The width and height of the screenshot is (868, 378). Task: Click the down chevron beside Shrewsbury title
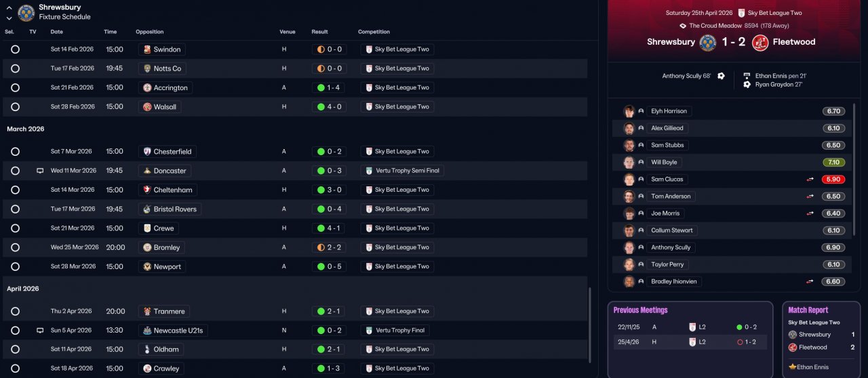(x=9, y=18)
